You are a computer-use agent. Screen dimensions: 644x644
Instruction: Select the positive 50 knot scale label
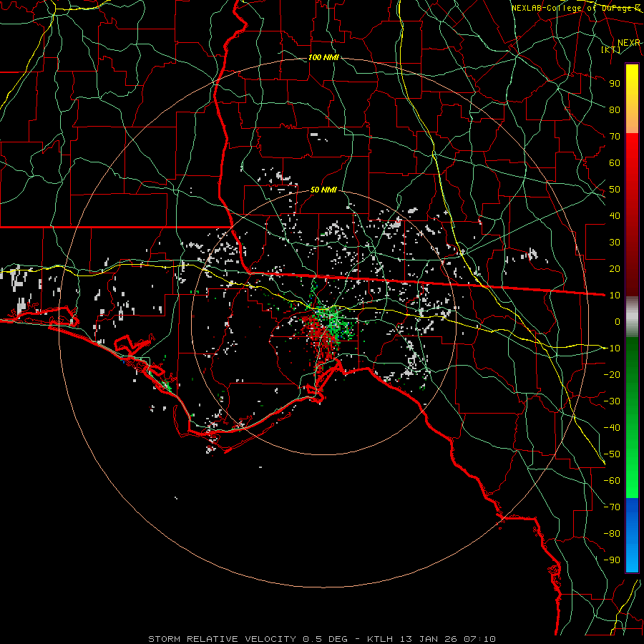pyautogui.click(x=615, y=190)
